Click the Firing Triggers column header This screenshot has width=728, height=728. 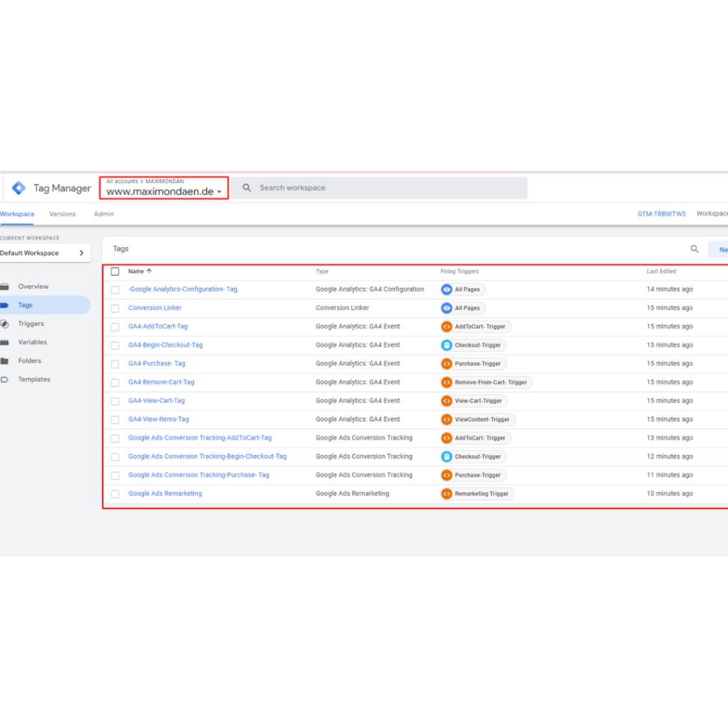[460, 271]
